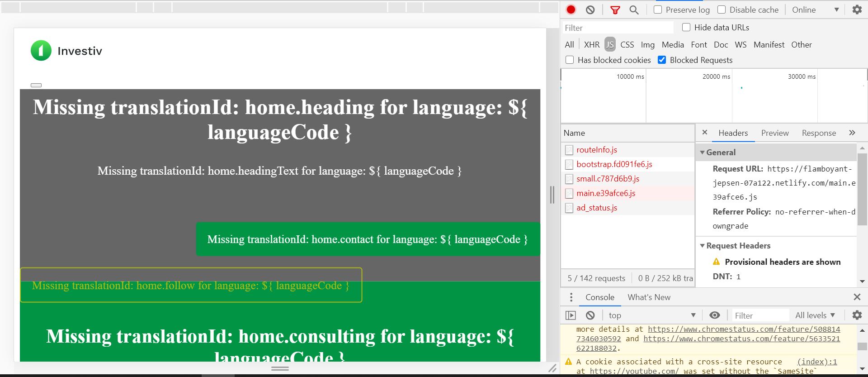Filter requests by Font
The height and width of the screenshot is (377, 868).
tap(699, 44)
